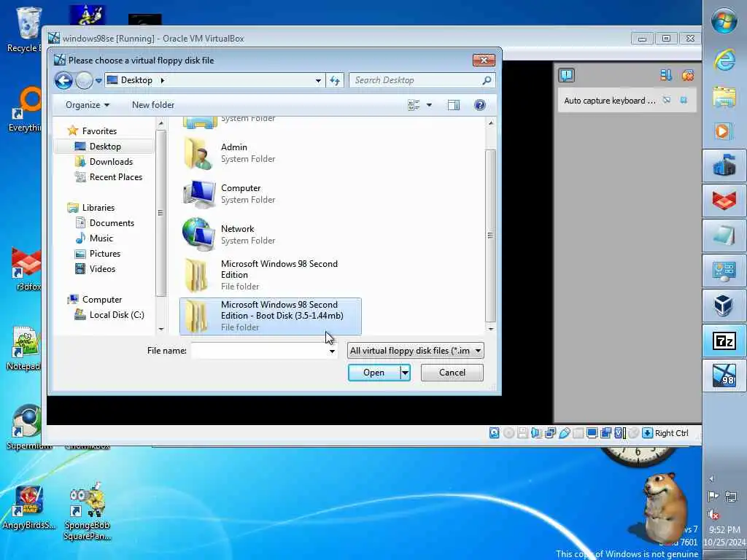Expand the Open button's split arrow
This screenshot has width=747, height=560.
click(x=405, y=373)
